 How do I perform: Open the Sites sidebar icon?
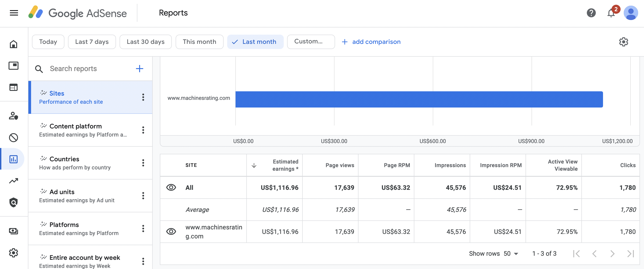(x=14, y=87)
